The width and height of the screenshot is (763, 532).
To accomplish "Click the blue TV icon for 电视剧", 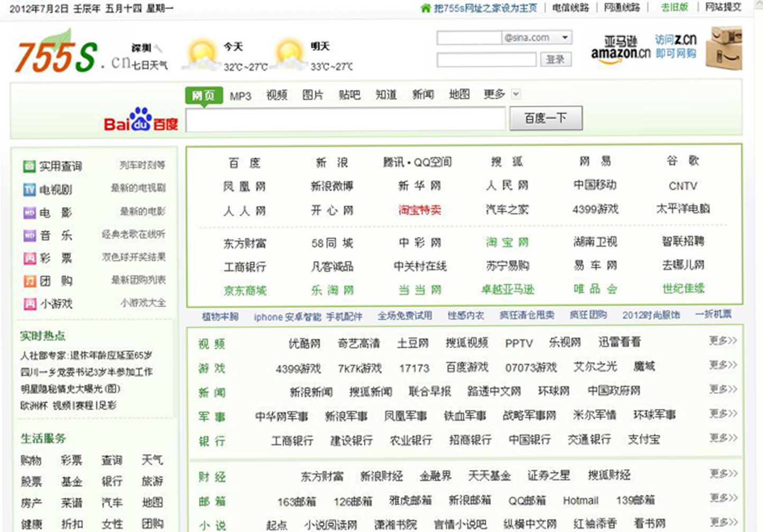I will (29, 190).
